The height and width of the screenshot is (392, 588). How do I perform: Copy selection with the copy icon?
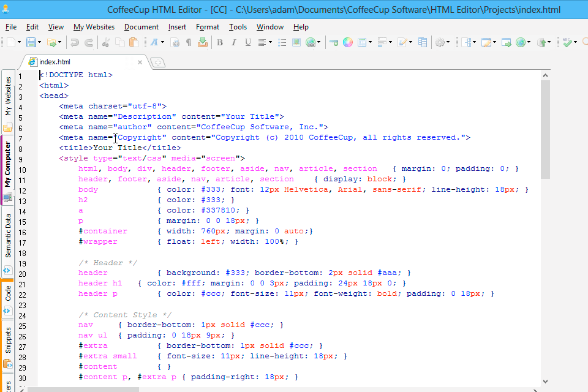pos(120,42)
